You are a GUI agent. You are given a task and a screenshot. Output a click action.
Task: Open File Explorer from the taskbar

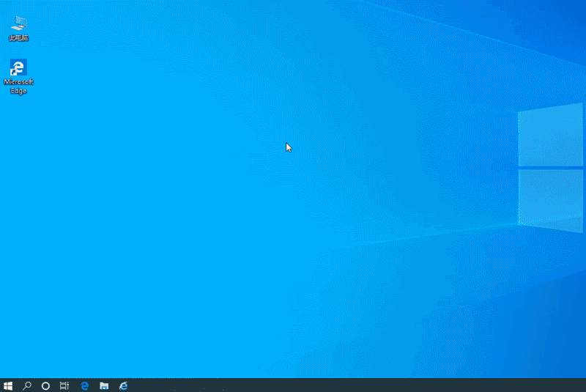coord(104,385)
